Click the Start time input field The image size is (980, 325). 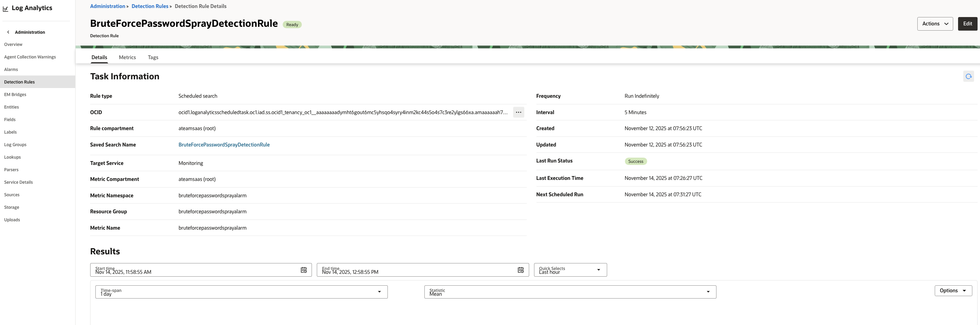[201, 270]
